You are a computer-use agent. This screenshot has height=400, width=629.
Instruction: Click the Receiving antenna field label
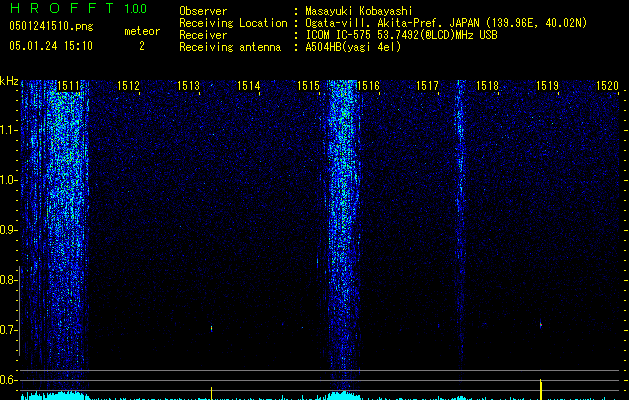pos(230,47)
